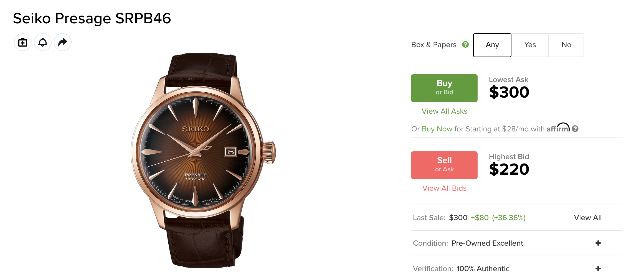Click the bell alert icon
Image resolution: width=644 pixels, height=280 pixels.
pyautogui.click(x=43, y=42)
